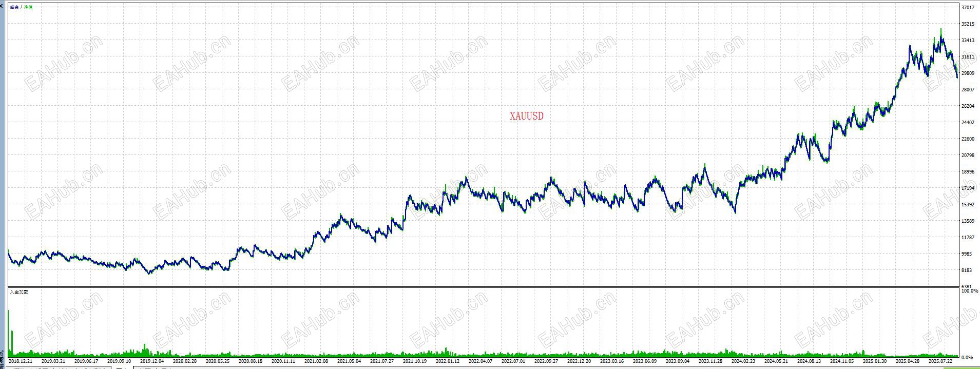Click the 18996 axis value
This screenshot has width=980, height=369.
pyautogui.click(x=968, y=172)
